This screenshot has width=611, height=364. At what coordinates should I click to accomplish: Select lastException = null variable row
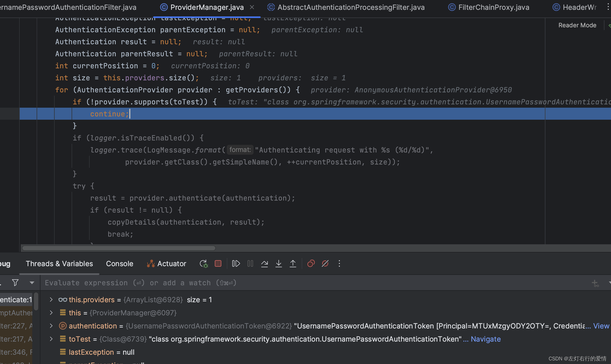[326, 352]
